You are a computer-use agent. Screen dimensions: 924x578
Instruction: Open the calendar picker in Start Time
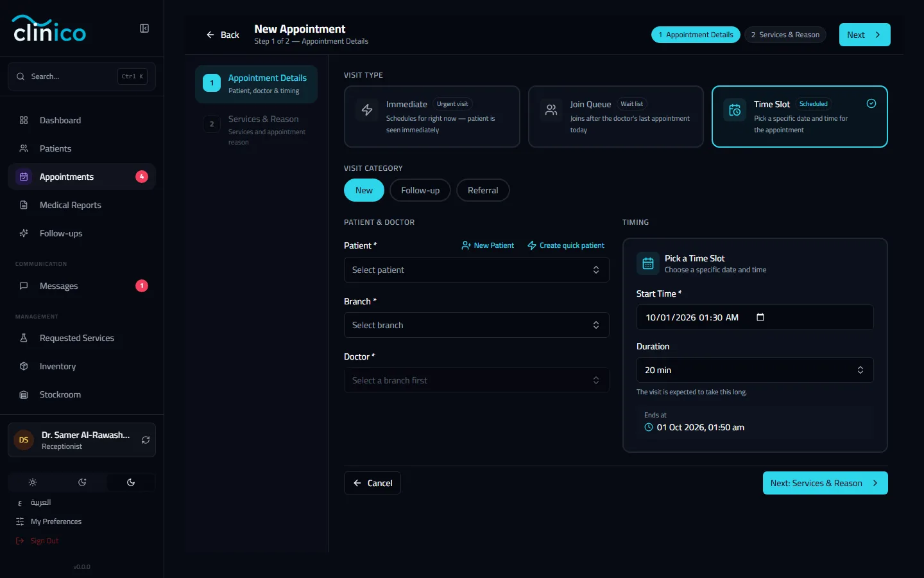[x=760, y=317]
